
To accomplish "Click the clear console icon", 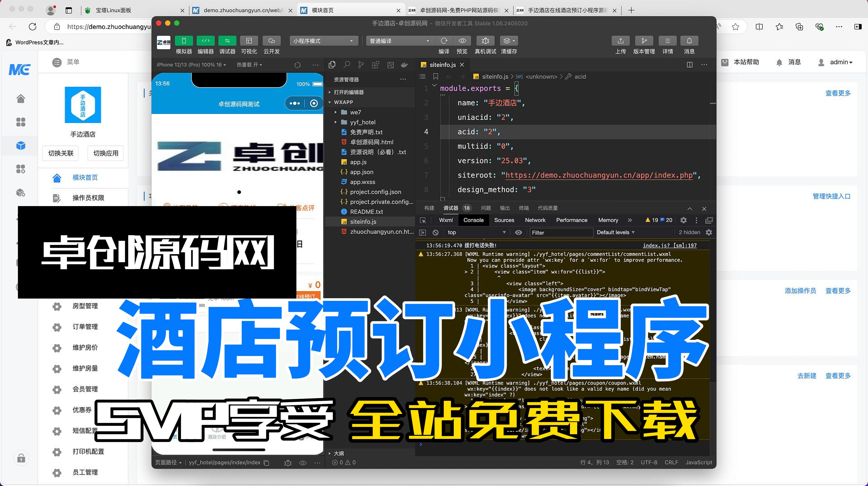I will (435, 233).
